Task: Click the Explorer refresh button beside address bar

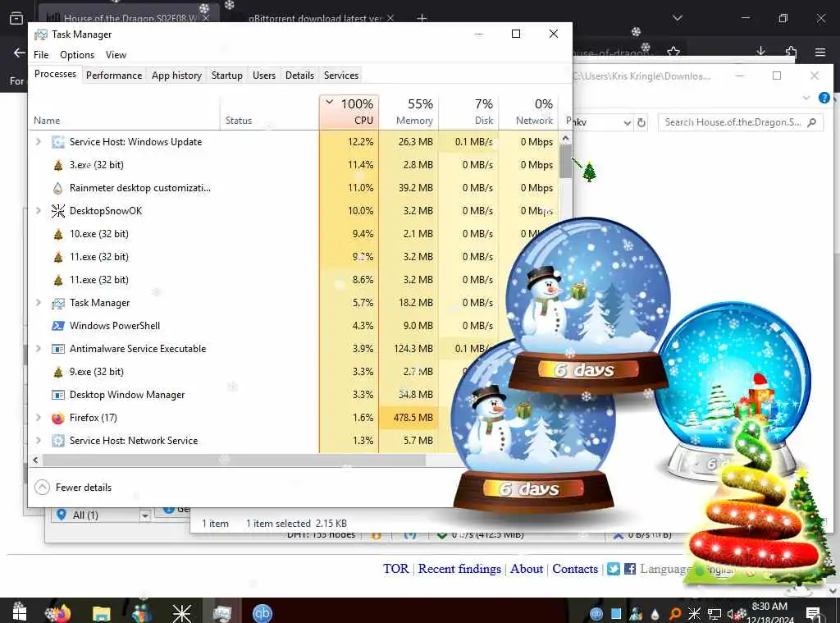Action: 641,123
